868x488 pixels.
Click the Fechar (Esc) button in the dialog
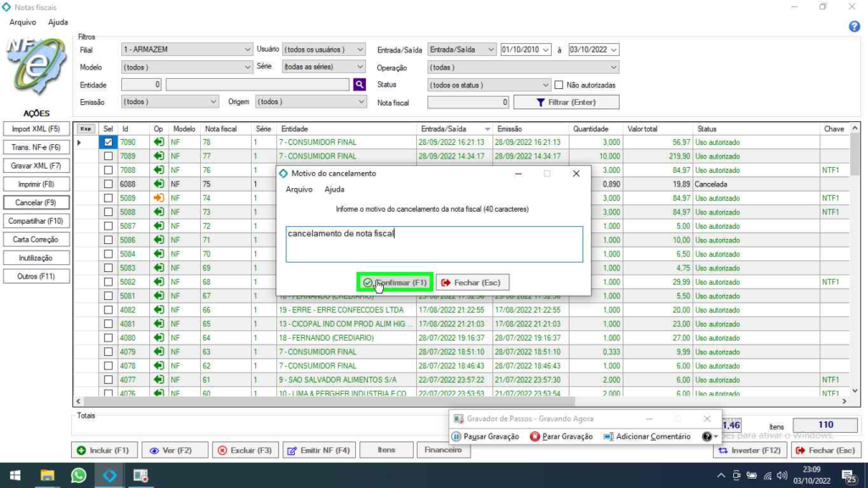[473, 282]
